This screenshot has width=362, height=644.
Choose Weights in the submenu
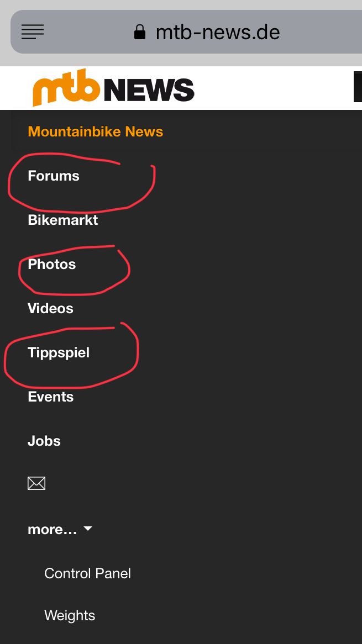point(70,615)
